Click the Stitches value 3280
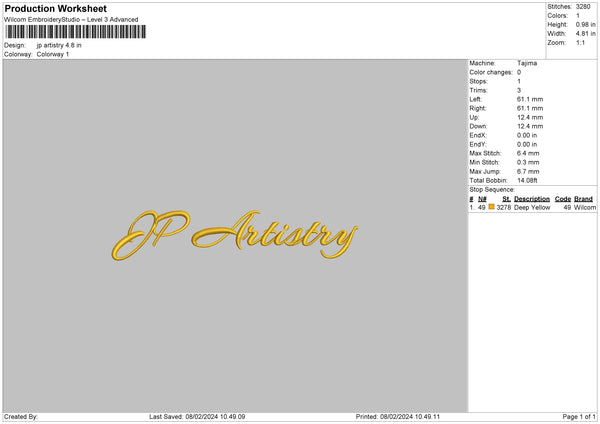 [583, 7]
